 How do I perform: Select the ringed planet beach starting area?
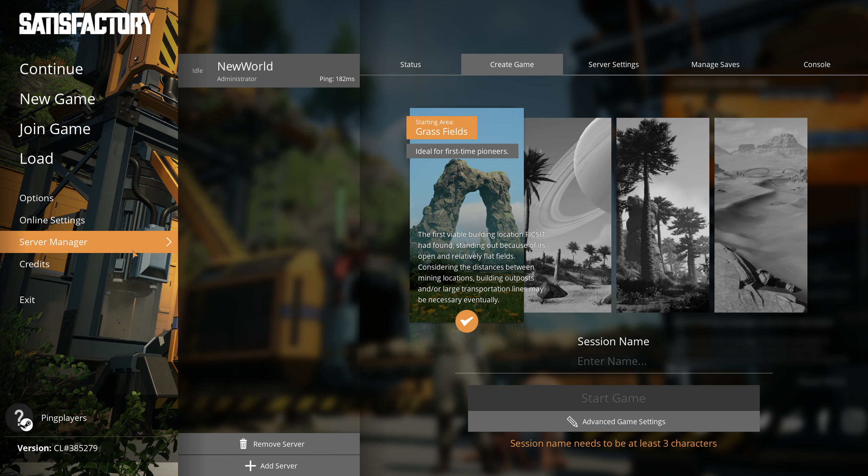tap(568, 215)
